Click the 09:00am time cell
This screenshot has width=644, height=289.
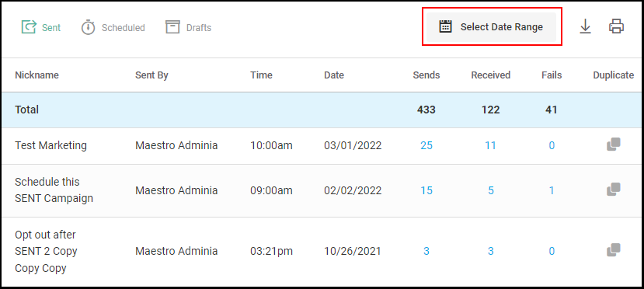click(x=271, y=190)
